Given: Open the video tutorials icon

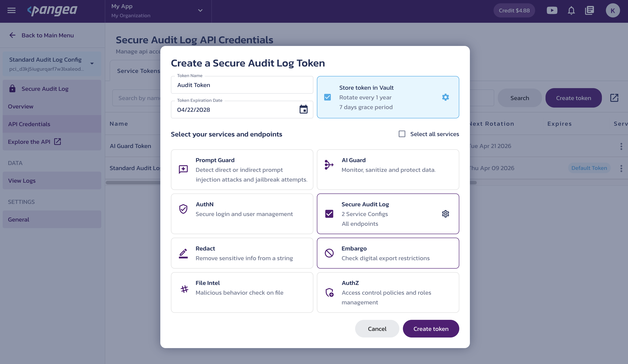Looking at the screenshot, I should pos(552,10).
